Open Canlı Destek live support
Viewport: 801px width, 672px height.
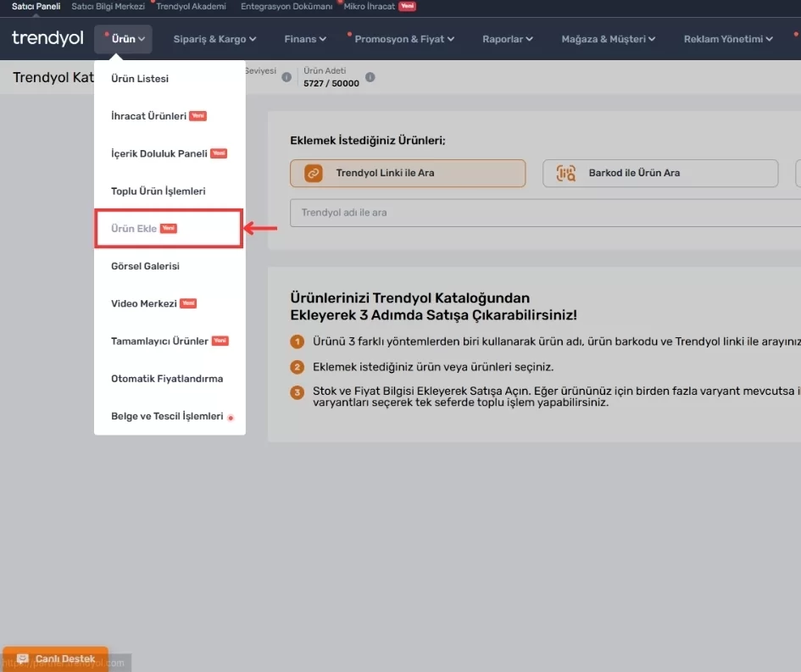(55, 658)
